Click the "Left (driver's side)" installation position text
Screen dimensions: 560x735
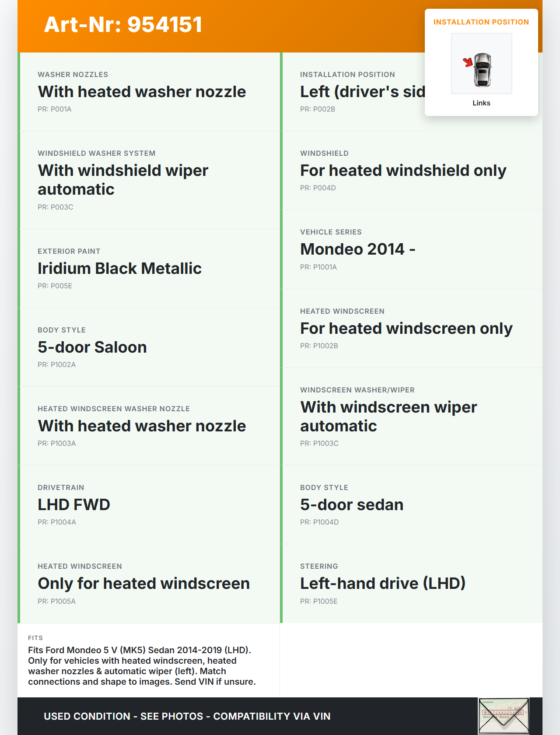[362, 91]
